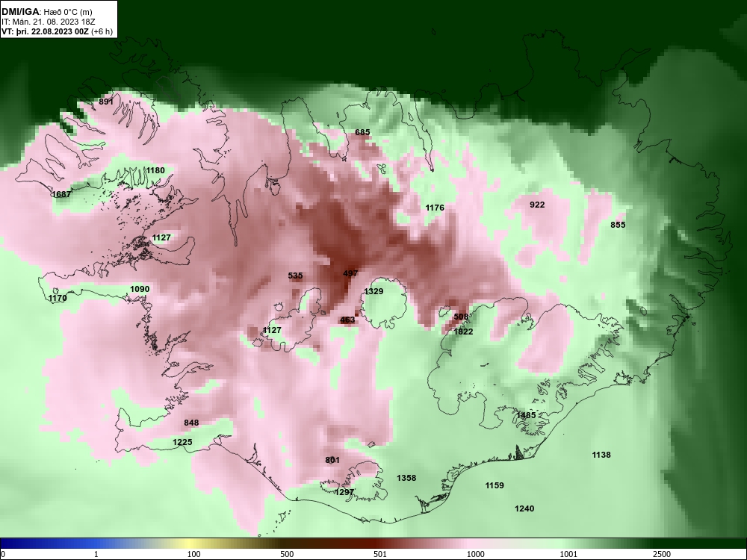Select the '501' legend tick label
Screen dimensions: 747x560
point(380,554)
